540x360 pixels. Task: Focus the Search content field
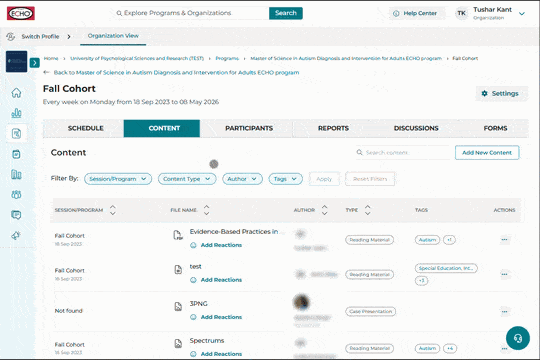[x=403, y=152]
